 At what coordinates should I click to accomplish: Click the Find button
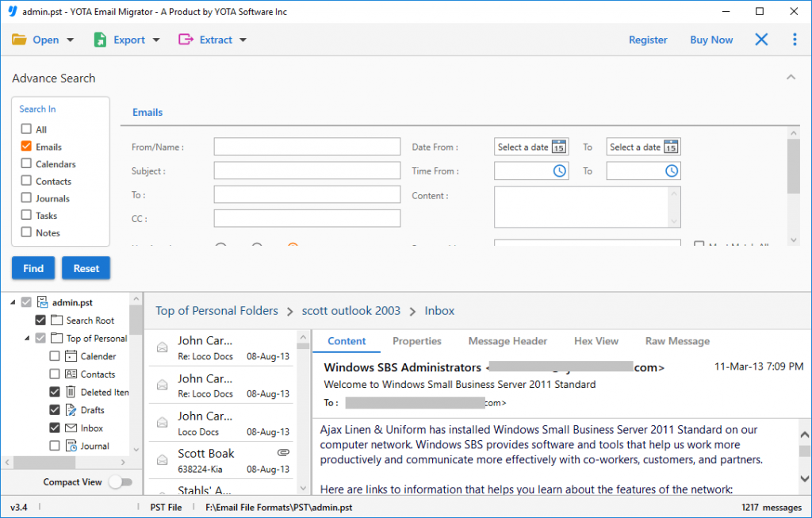tap(33, 268)
